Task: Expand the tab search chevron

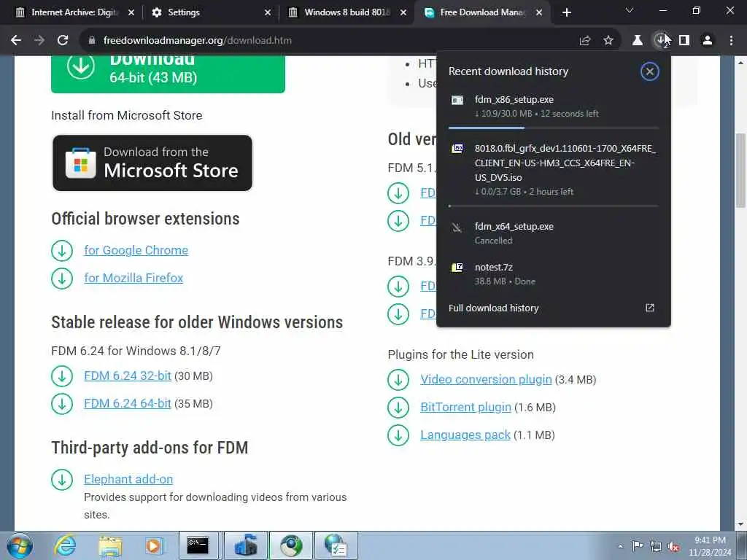Action: point(630,10)
